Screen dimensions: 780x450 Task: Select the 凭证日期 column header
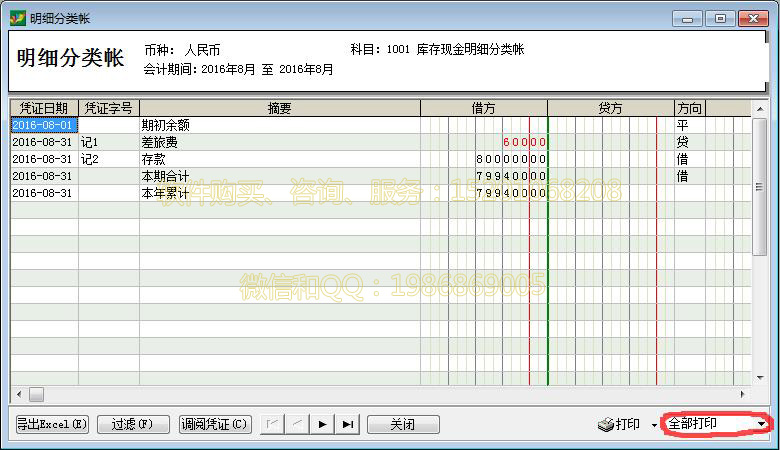point(44,108)
